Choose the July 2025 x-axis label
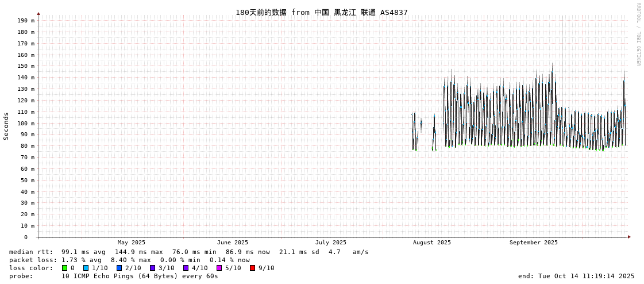Viewport: 644px width, 284px height. (331, 243)
